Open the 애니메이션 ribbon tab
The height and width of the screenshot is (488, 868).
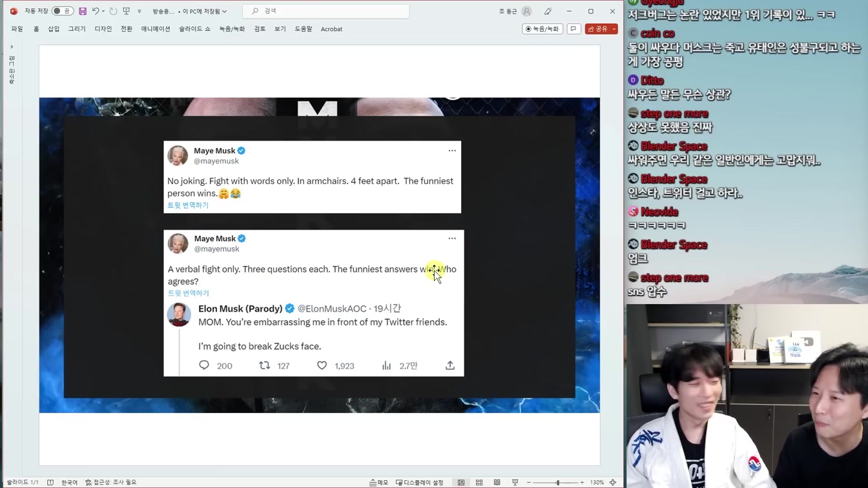coord(156,29)
